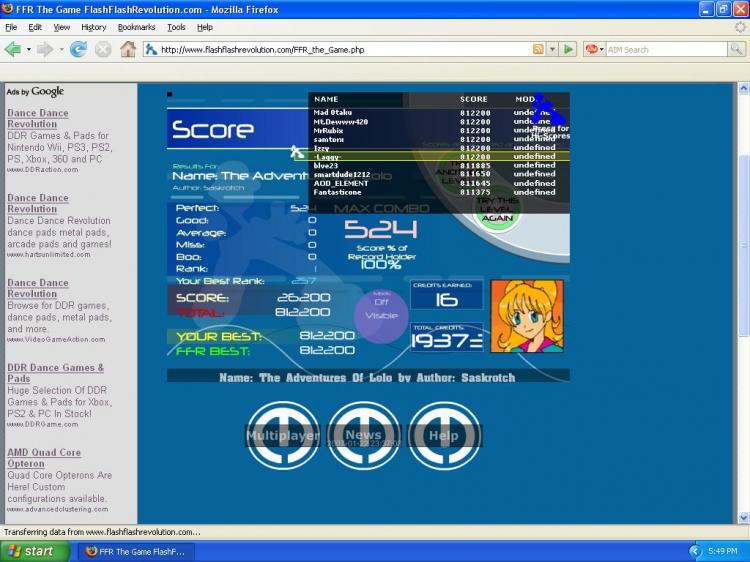Click the scrollbar down arrow
The image size is (750, 562).
(x=743, y=517)
